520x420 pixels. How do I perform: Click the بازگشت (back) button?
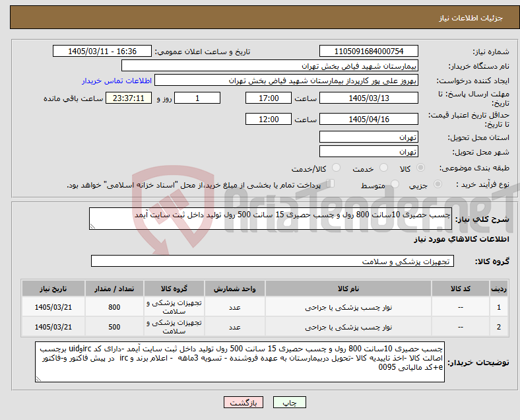[x=244, y=402]
